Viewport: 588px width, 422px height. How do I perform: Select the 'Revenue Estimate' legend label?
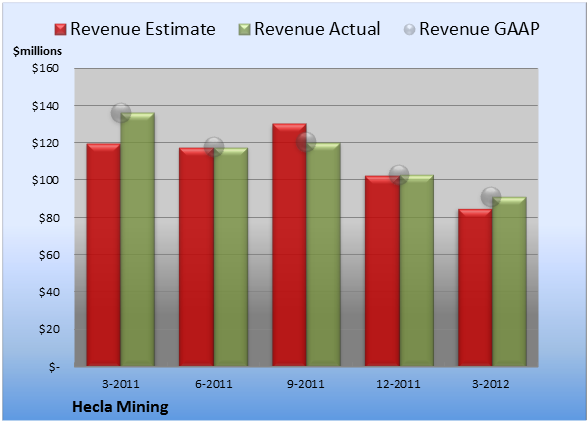[x=143, y=29]
